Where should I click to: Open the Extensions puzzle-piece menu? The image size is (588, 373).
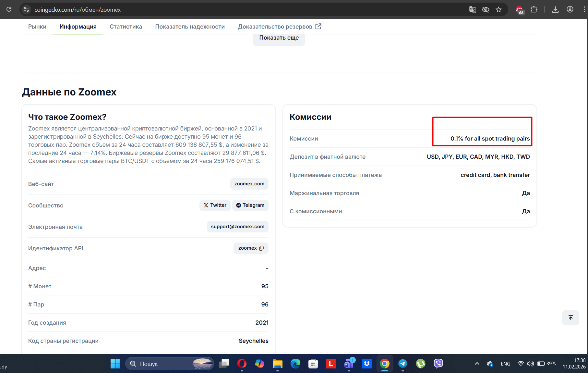534,9
